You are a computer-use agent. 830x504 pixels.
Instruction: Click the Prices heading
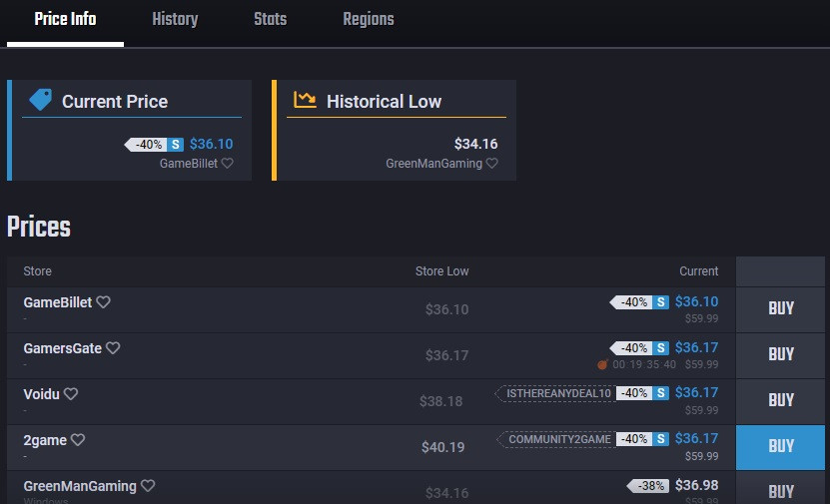click(39, 227)
